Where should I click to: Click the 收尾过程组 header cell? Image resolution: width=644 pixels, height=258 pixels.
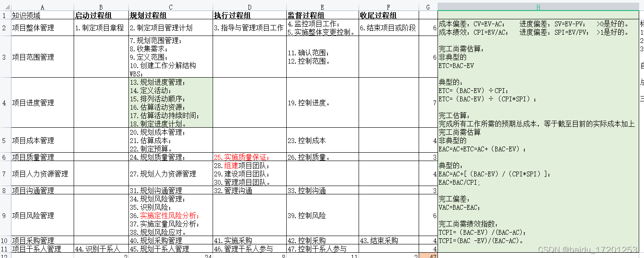(x=388, y=15)
